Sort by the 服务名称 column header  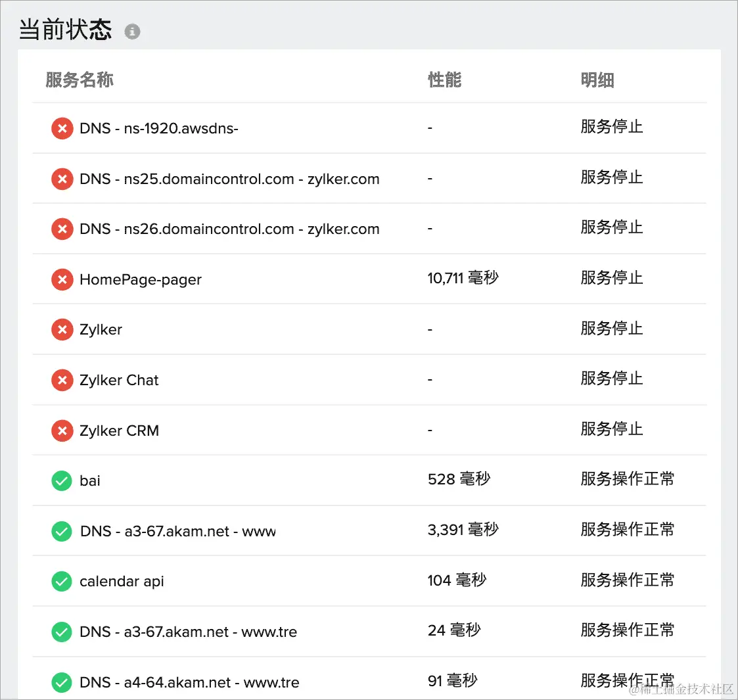[x=79, y=80]
